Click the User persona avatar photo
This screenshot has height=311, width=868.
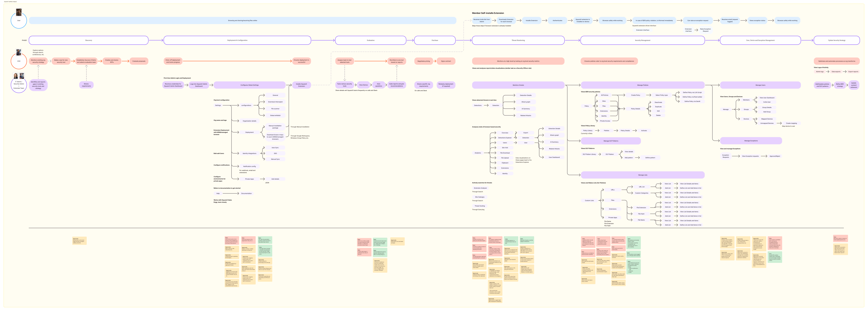tap(19, 12)
